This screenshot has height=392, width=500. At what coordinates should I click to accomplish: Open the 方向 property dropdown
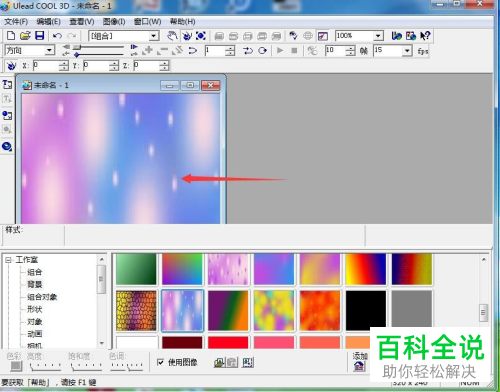(x=49, y=51)
